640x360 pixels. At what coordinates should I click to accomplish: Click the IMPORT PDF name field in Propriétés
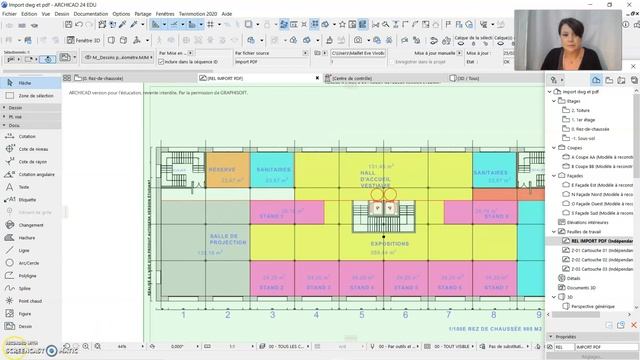(606, 347)
